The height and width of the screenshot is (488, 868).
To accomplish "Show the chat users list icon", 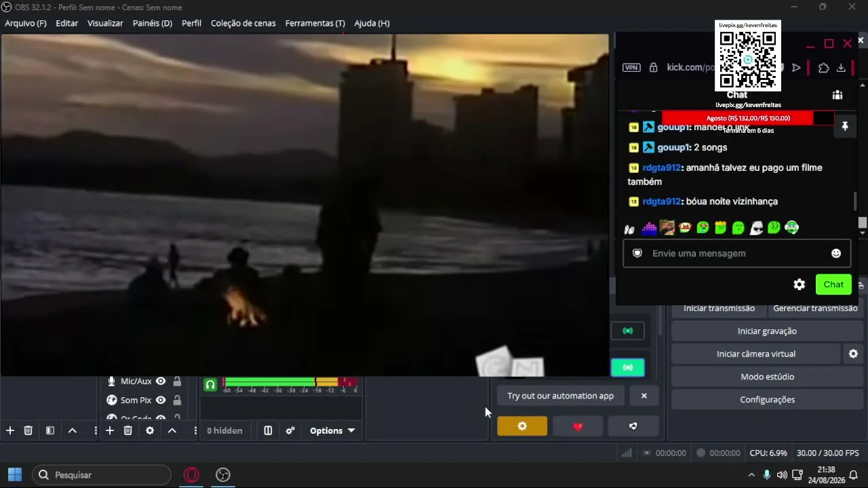I will [837, 95].
